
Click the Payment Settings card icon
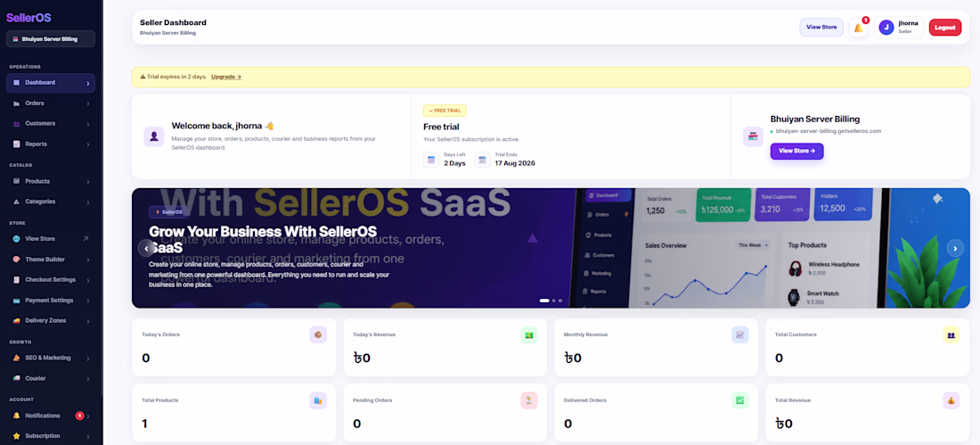[x=16, y=301]
